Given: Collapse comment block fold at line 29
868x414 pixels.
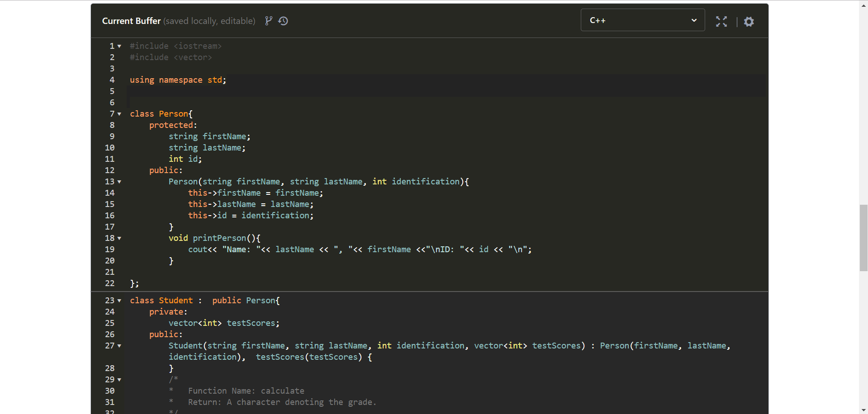Looking at the screenshot, I should coord(119,380).
